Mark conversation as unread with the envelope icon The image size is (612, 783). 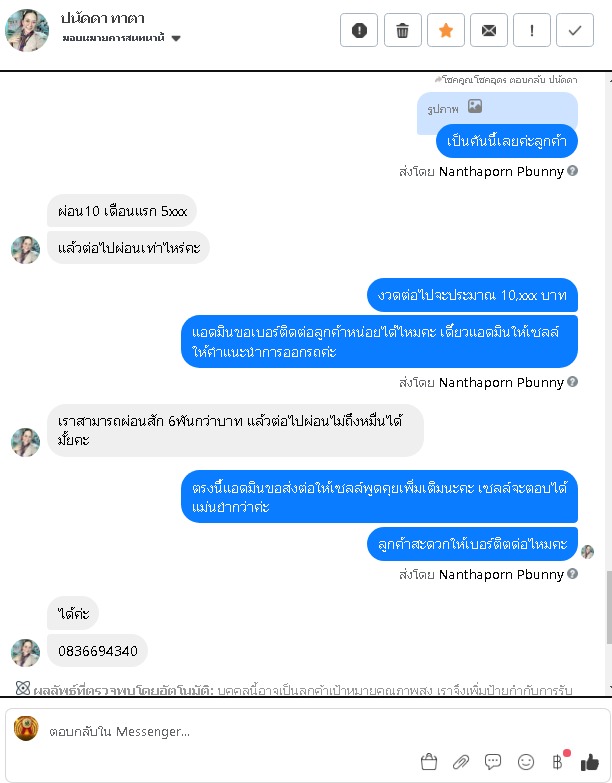coord(489,30)
